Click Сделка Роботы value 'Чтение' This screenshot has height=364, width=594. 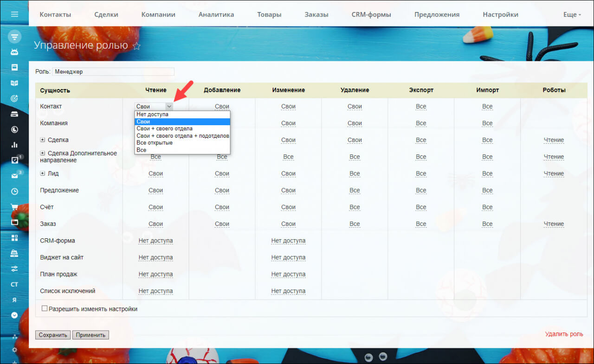tap(554, 140)
